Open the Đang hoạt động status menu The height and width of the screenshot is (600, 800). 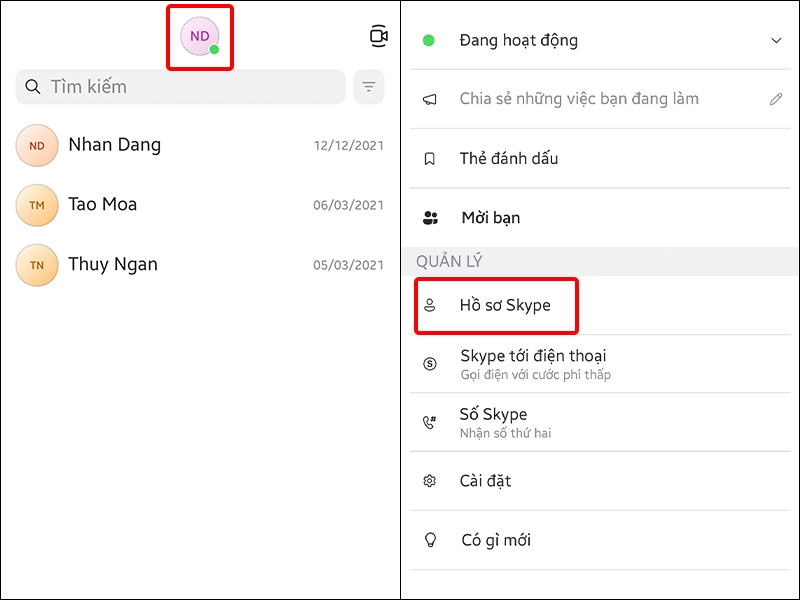tap(601, 40)
